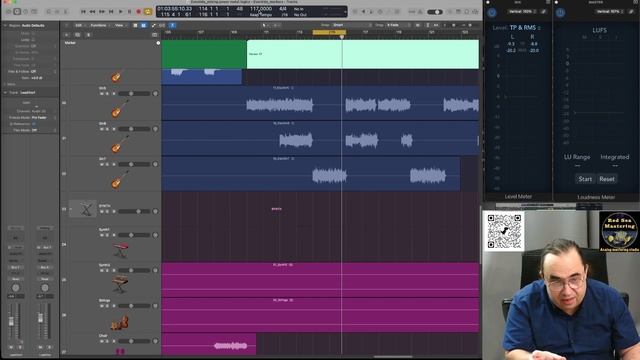640x360 pixels.
Task: Open Loudness Meter Vertical 100% dropdown
Action: coord(609,11)
